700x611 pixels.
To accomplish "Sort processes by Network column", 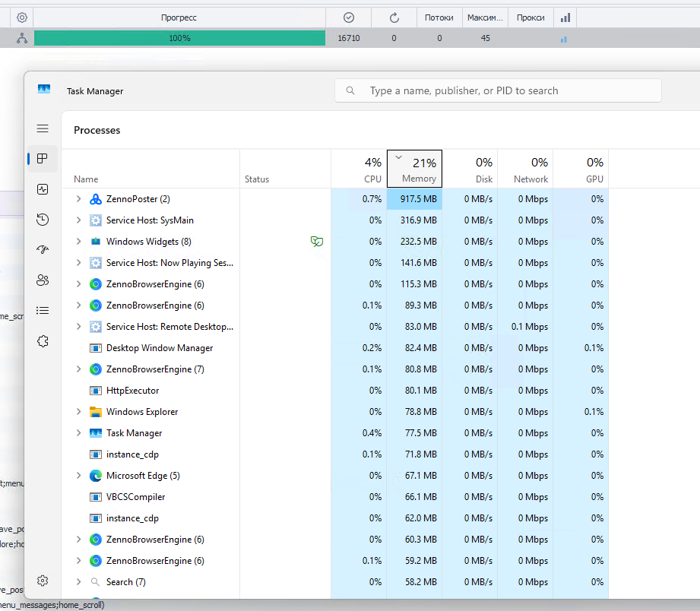I will pyautogui.click(x=525, y=169).
